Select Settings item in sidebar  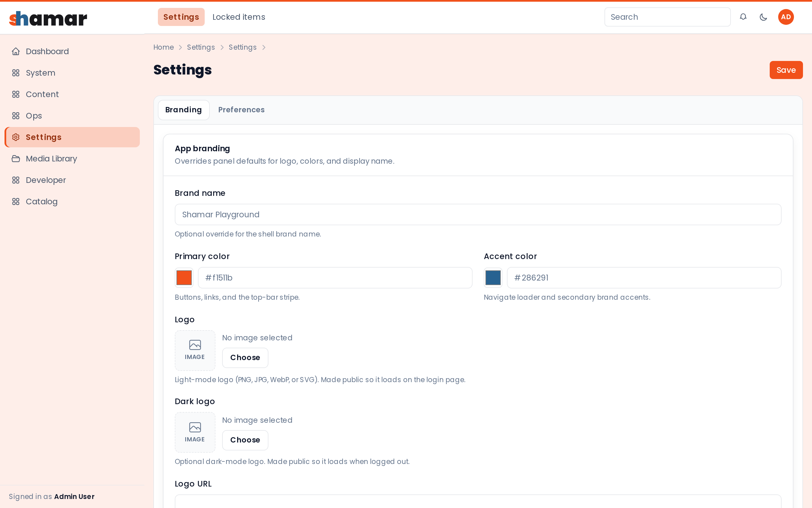click(x=72, y=137)
